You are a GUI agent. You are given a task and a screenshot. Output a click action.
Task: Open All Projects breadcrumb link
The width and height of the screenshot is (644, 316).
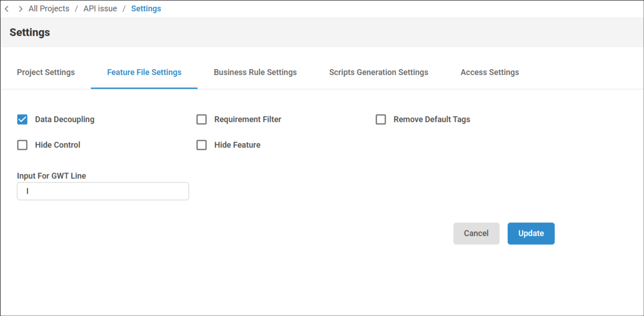49,9
